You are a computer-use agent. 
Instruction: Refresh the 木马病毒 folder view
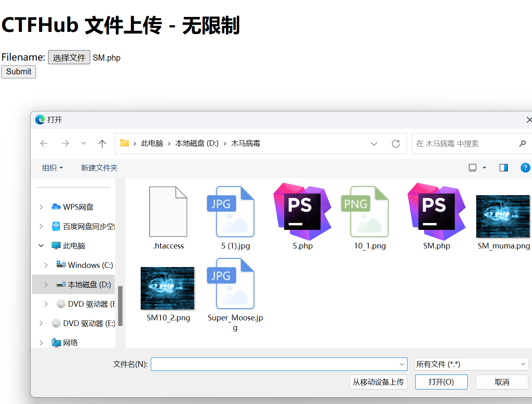pyautogui.click(x=395, y=143)
